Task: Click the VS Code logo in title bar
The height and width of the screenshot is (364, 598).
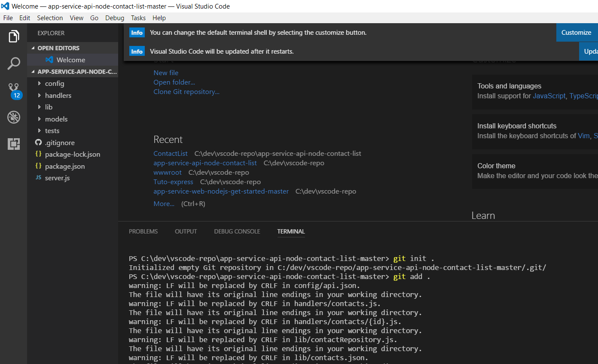Action: coord(5,6)
